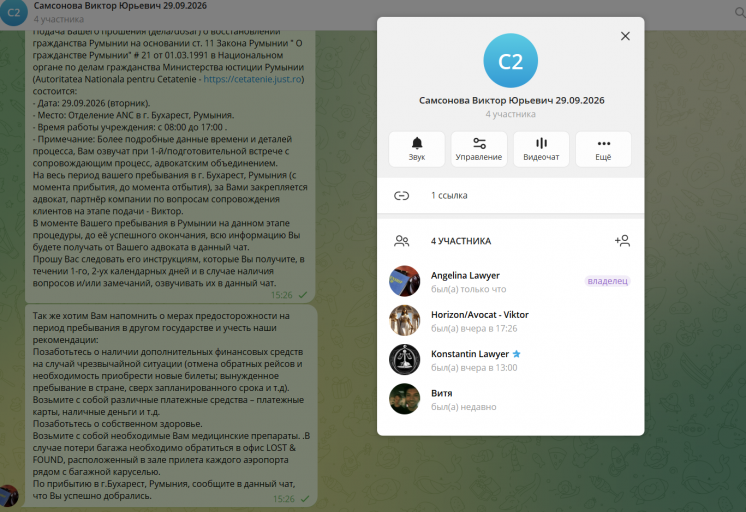This screenshot has height=512, width=746.
Task: Close the group info panel
Action: 625,36
